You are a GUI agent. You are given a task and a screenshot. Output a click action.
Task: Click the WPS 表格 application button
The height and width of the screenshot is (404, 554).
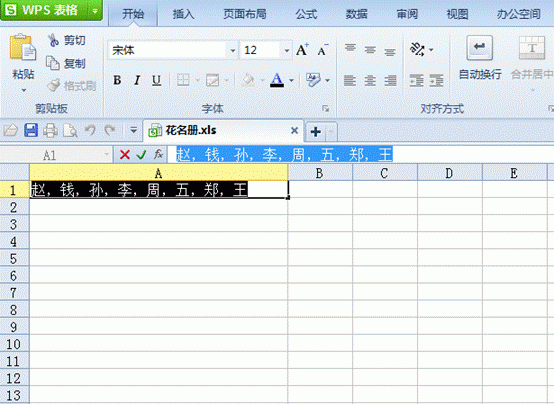51,10
